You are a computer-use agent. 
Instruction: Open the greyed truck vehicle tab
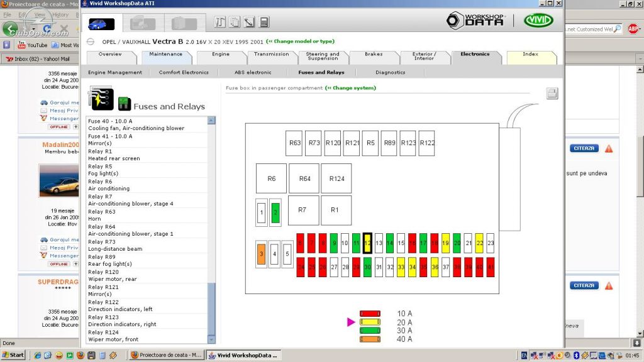pos(143,24)
